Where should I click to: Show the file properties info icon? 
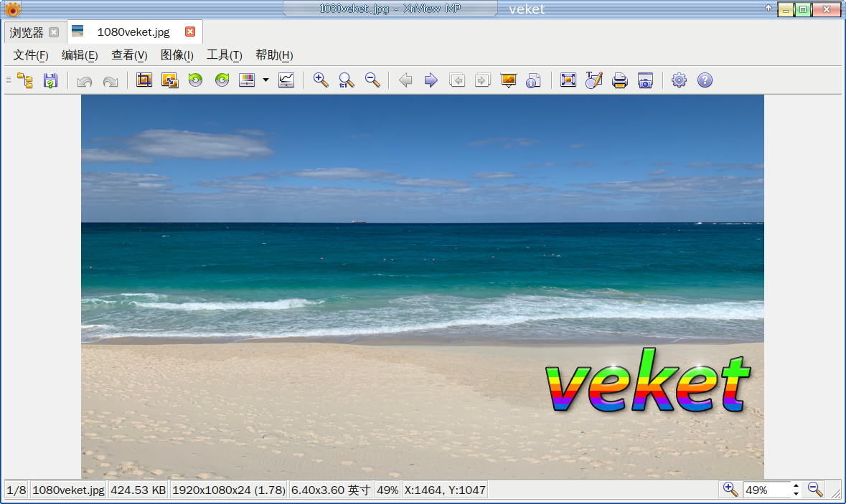click(534, 80)
